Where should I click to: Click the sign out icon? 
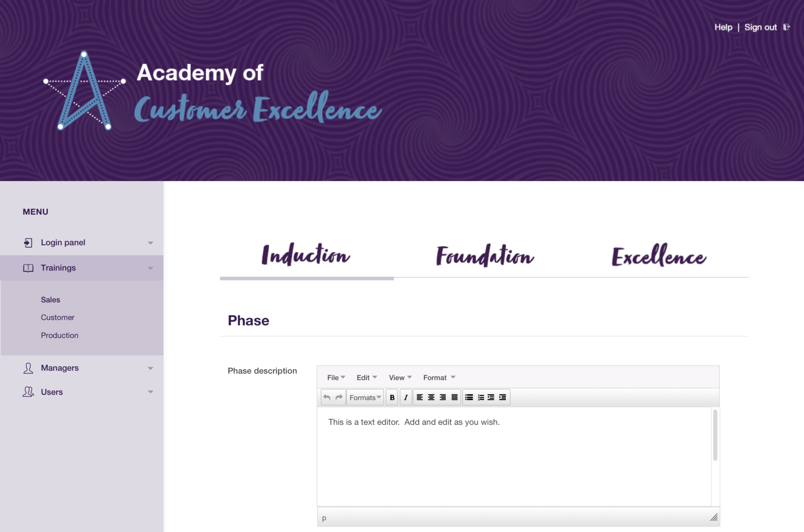(x=786, y=27)
